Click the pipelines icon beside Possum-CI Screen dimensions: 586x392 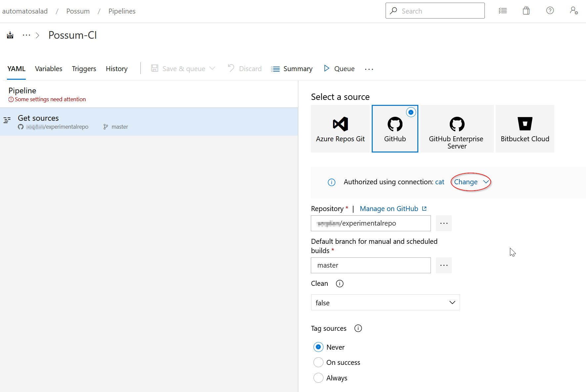[10, 35]
